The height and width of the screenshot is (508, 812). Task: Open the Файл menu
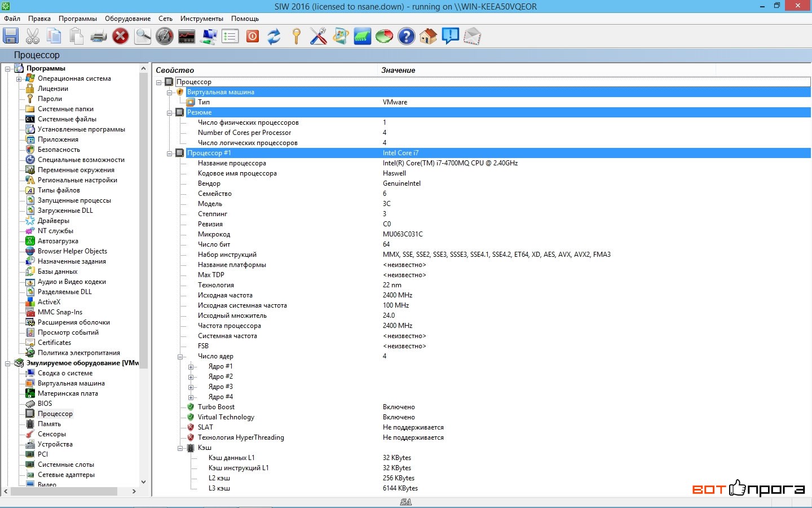coord(12,19)
